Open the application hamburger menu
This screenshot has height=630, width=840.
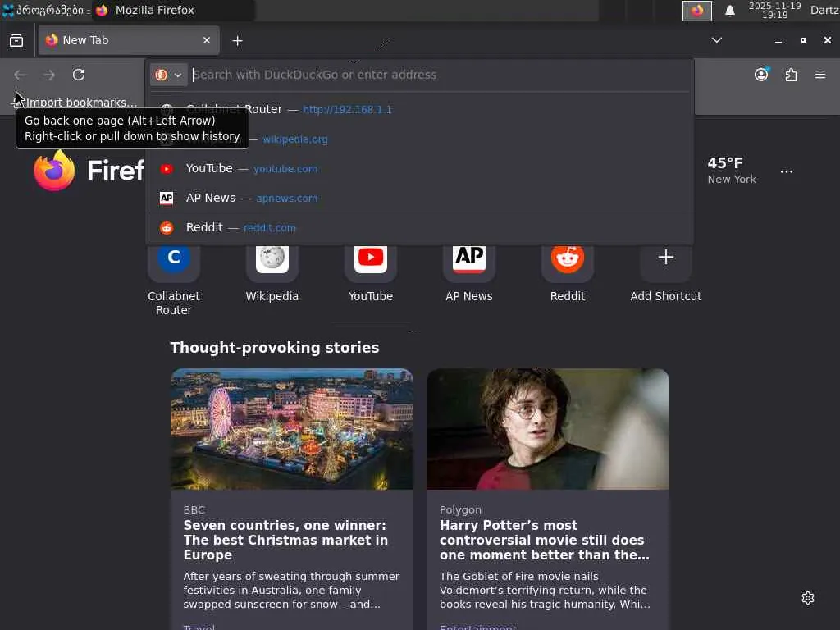(x=820, y=75)
